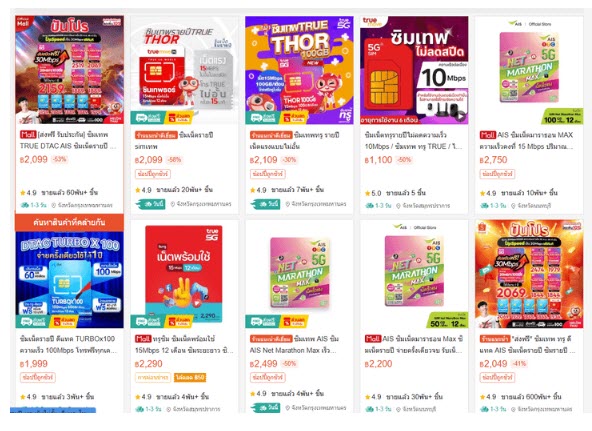Click the 10 Mbps True SIM thumbnail
592x431 pixels.
tap(414, 70)
